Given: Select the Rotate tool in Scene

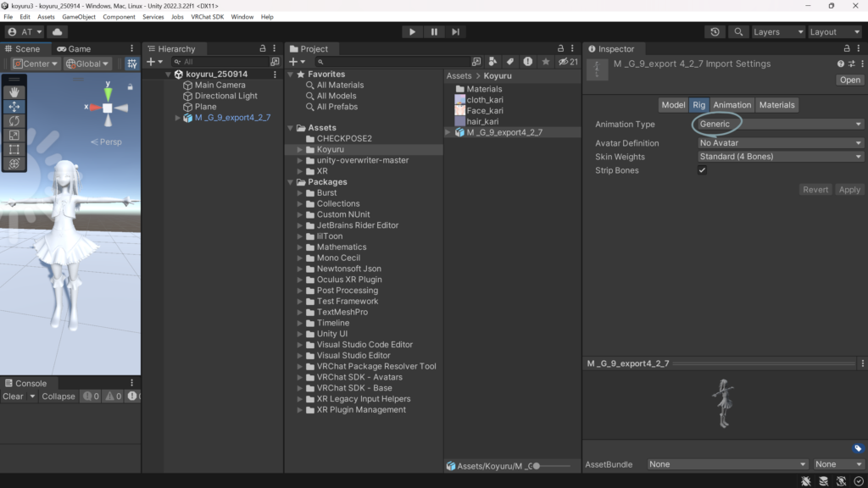Looking at the screenshot, I should click(x=14, y=121).
